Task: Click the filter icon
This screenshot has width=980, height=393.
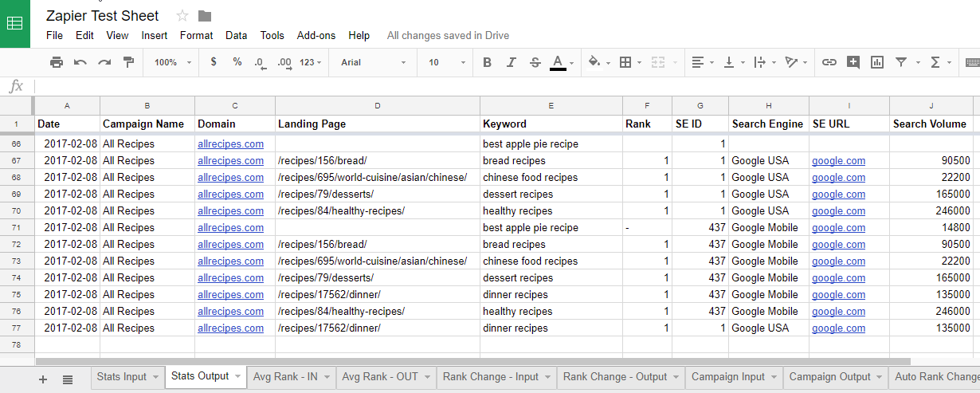Action: [x=901, y=62]
